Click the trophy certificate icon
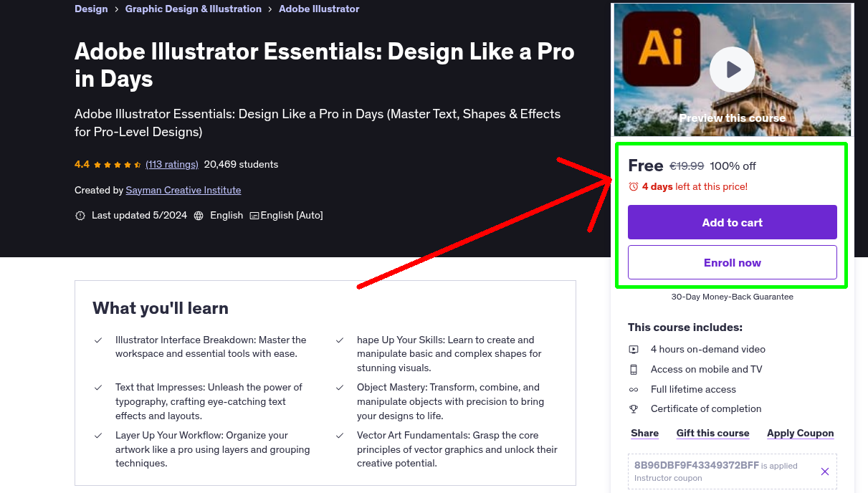The width and height of the screenshot is (868, 493). click(x=634, y=408)
